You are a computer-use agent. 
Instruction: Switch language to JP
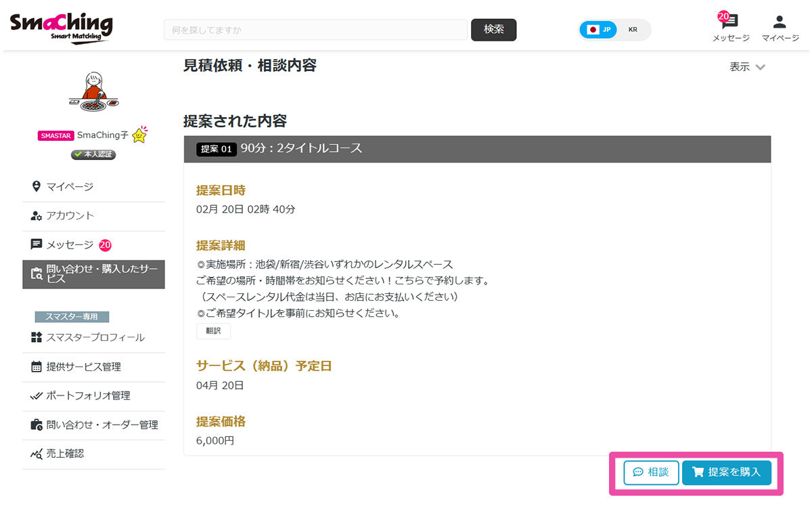(x=599, y=30)
